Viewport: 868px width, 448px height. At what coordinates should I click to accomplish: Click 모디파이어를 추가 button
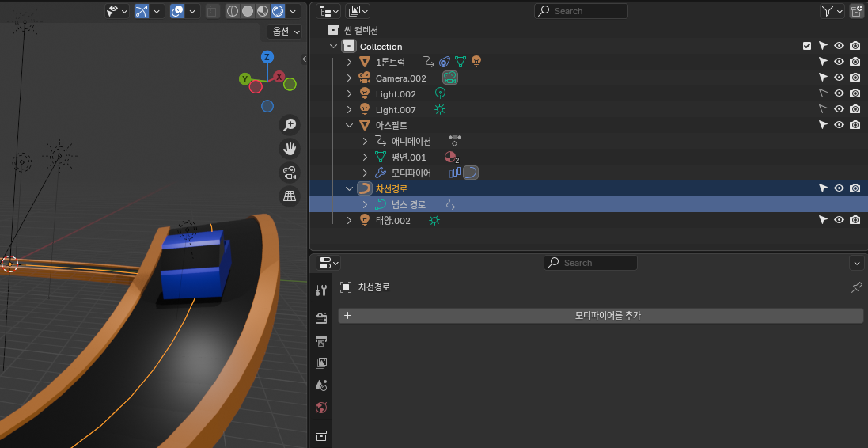tap(601, 316)
